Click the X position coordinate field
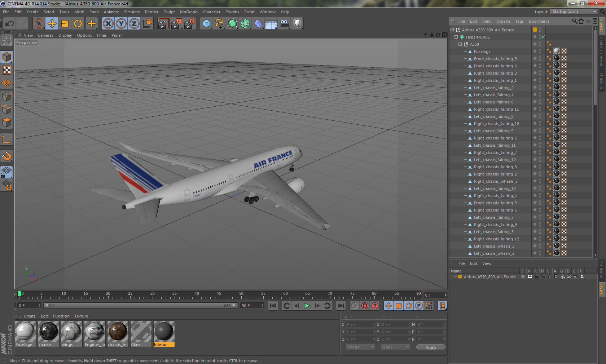Image resolution: width=606 pixels, height=364 pixels. coord(361,325)
